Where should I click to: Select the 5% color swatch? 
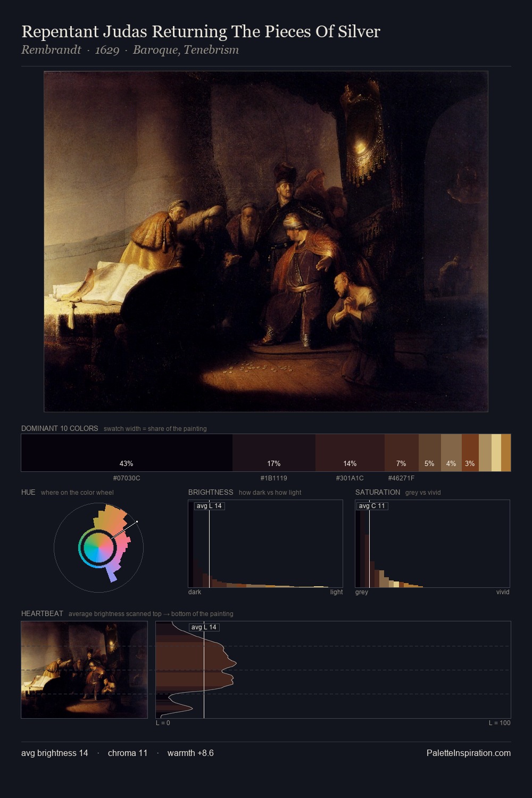(430, 453)
